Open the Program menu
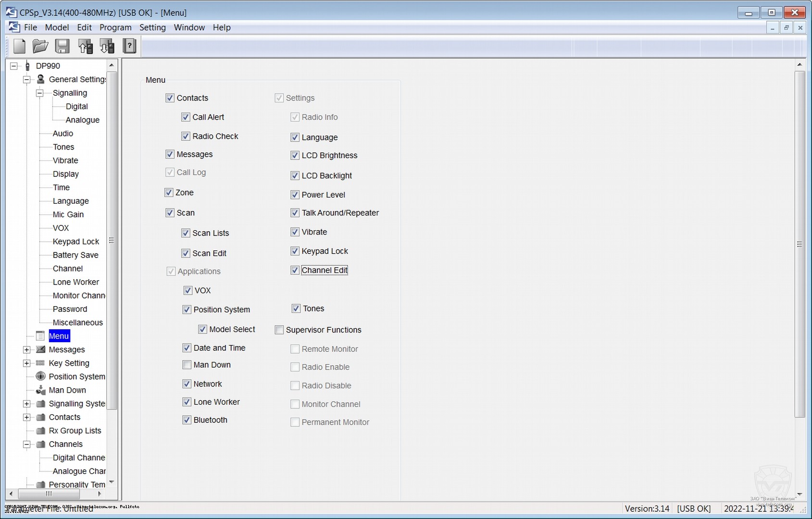This screenshot has width=812, height=519. click(115, 27)
